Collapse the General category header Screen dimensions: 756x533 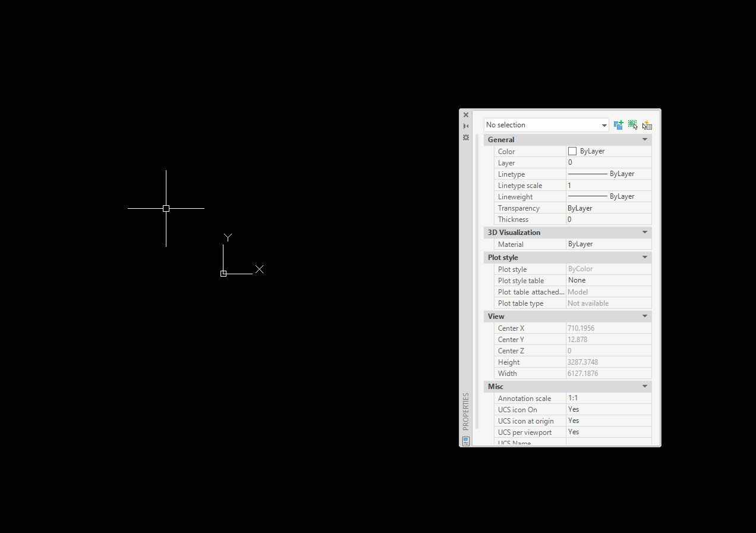(x=645, y=139)
